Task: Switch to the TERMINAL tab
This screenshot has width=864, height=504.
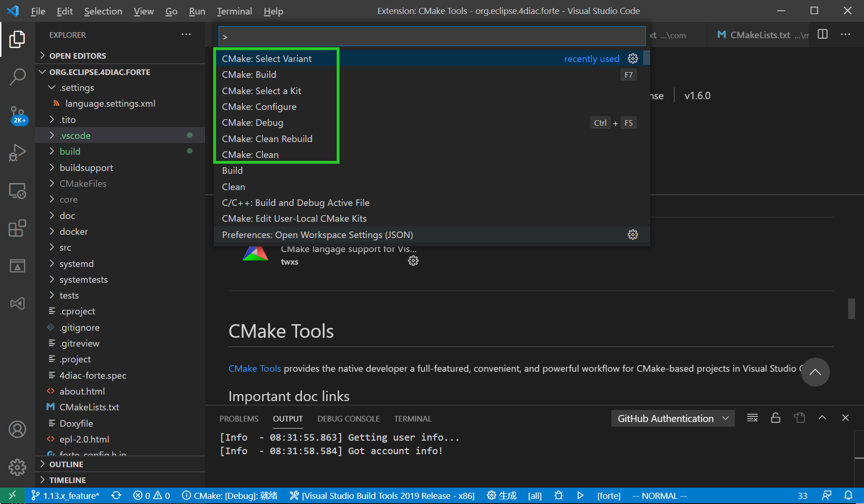Action: 412,418
